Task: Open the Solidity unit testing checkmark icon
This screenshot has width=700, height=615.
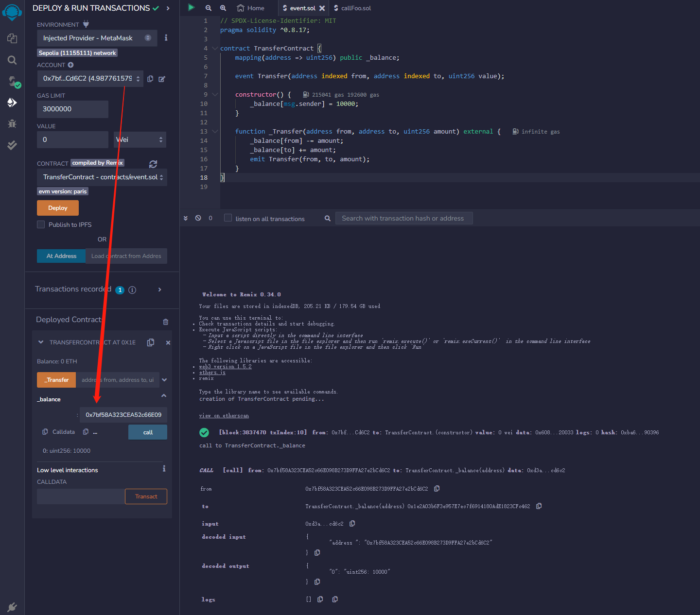Action: pos(12,145)
